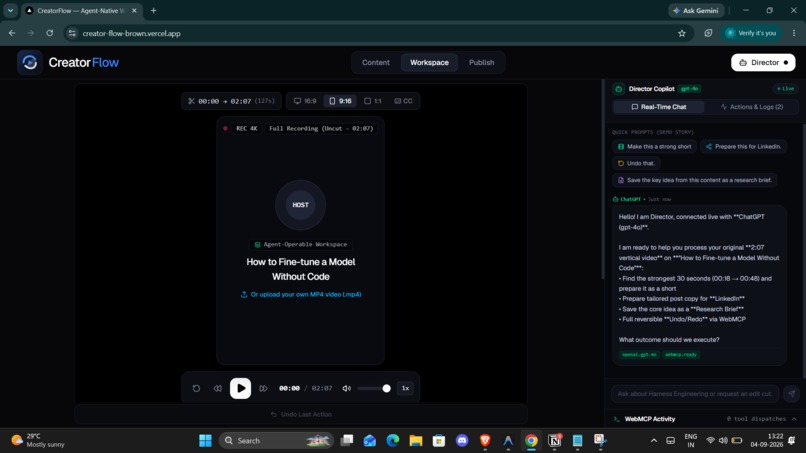Image resolution: width=806 pixels, height=453 pixels.
Task: Click the upload your own MP4 video link
Action: pyautogui.click(x=301, y=295)
